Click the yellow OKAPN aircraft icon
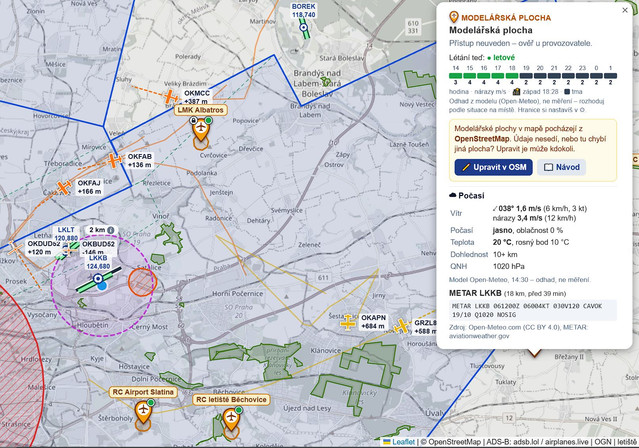Viewport: 639px width, 448px height. pos(348,322)
